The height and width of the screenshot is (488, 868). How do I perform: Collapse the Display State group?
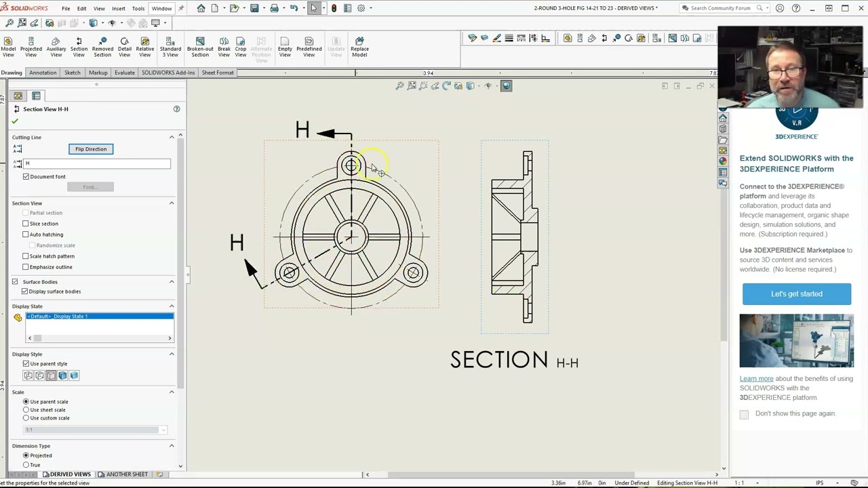(x=172, y=306)
